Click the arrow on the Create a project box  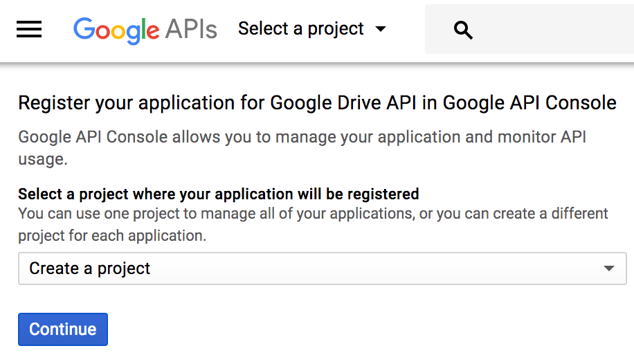[609, 269]
